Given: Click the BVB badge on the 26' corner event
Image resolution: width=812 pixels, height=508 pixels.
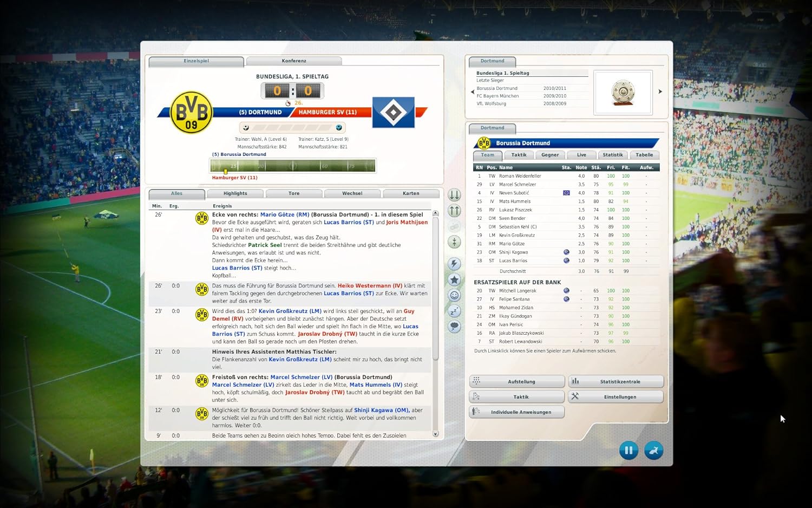Looking at the screenshot, I should pyautogui.click(x=202, y=218).
